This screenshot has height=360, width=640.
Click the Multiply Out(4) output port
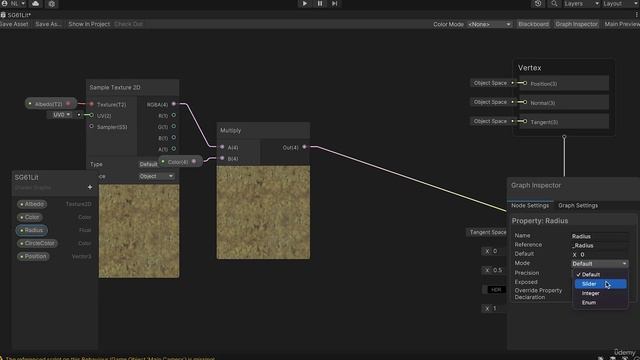point(304,147)
